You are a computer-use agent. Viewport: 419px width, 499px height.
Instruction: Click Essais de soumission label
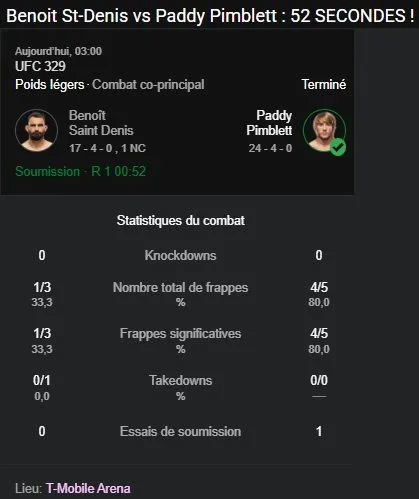[x=180, y=431]
